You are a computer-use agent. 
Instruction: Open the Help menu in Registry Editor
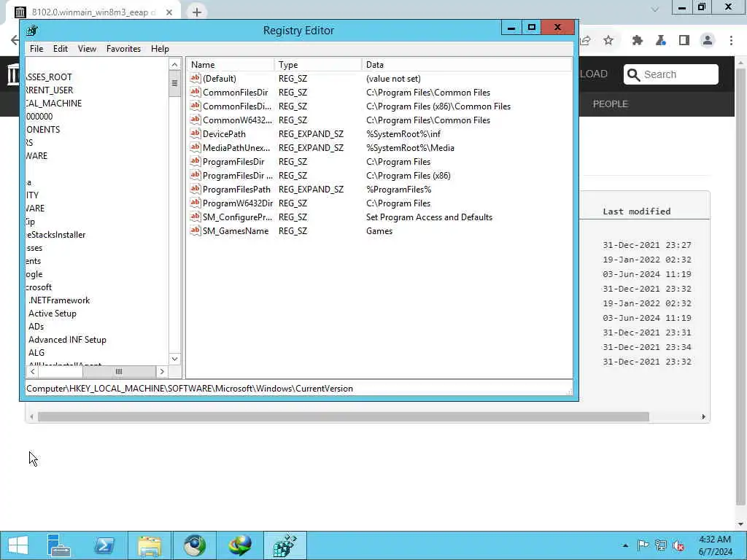pyautogui.click(x=160, y=49)
